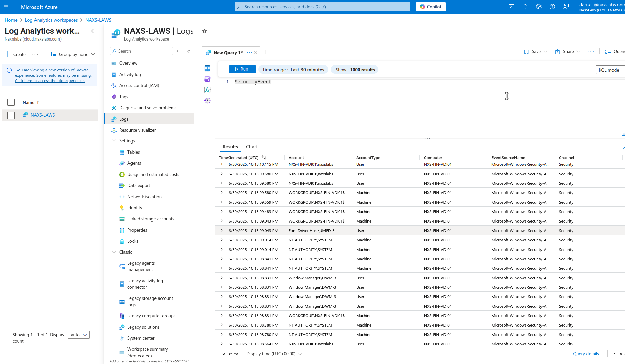Toggle the select-all Name checkbox
Image resolution: width=625 pixels, height=364 pixels.
[11, 102]
